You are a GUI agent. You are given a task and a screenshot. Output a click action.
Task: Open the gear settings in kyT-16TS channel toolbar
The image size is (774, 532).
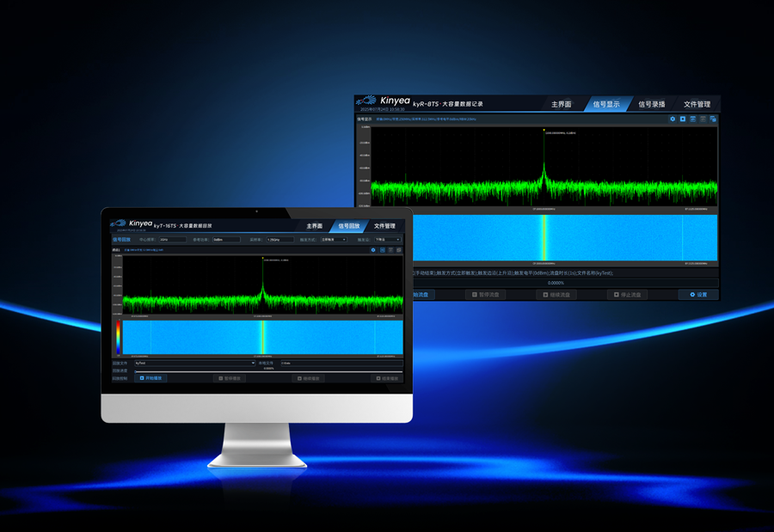(x=373, y=250)
